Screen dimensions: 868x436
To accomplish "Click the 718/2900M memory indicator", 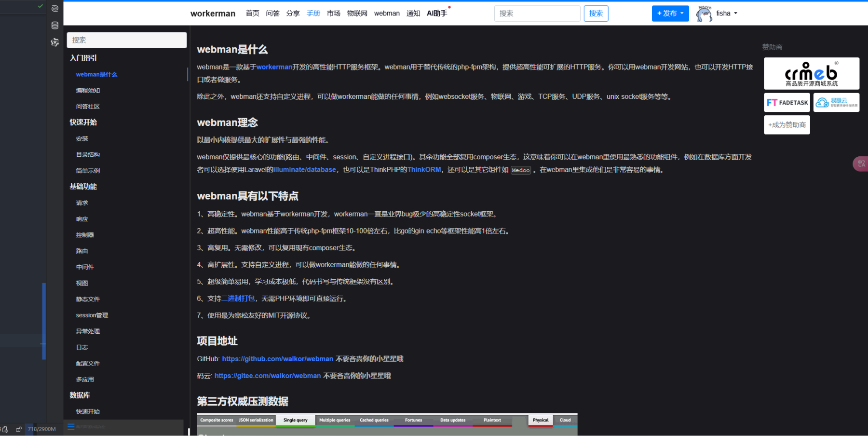I will (41, 429).
